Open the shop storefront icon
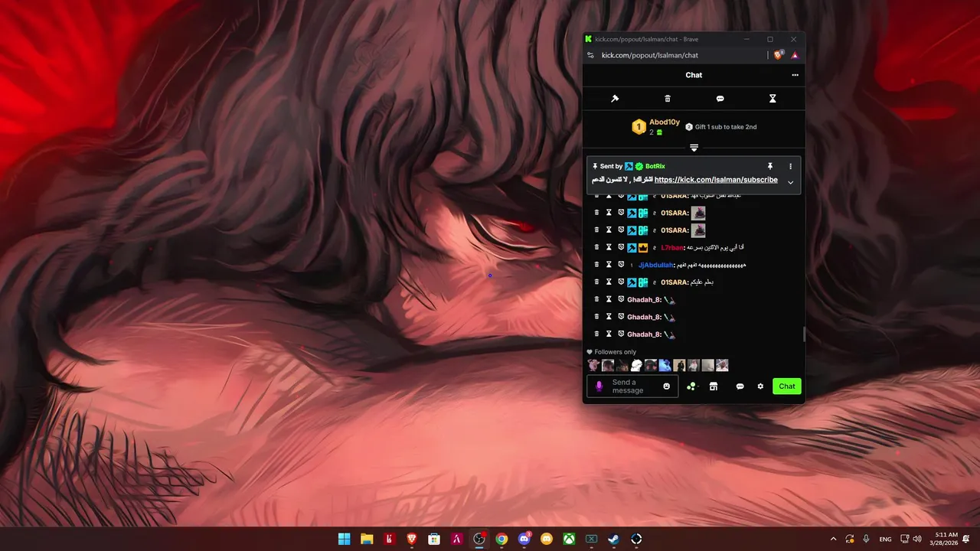The image size is (980, 551). (x=713, y=386)
